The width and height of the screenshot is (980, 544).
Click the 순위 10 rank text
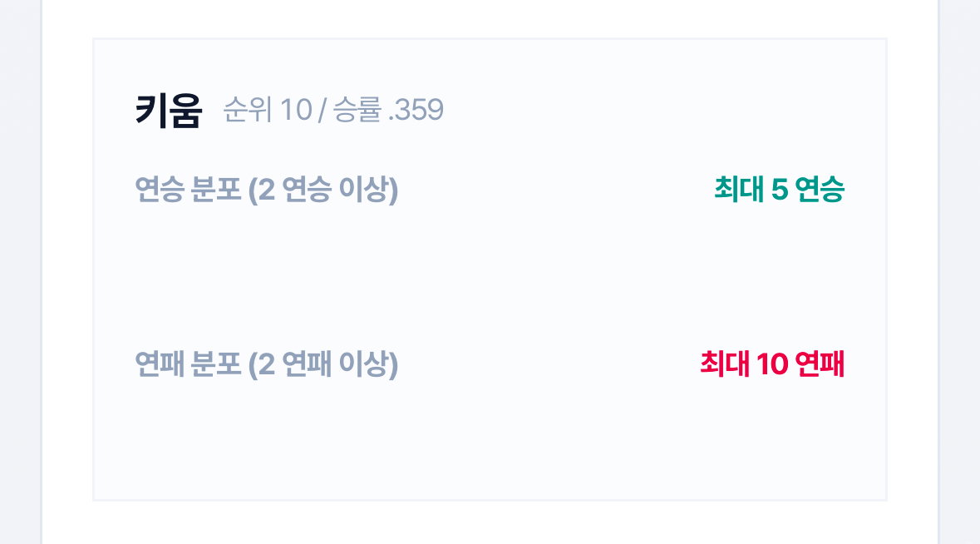268,110
